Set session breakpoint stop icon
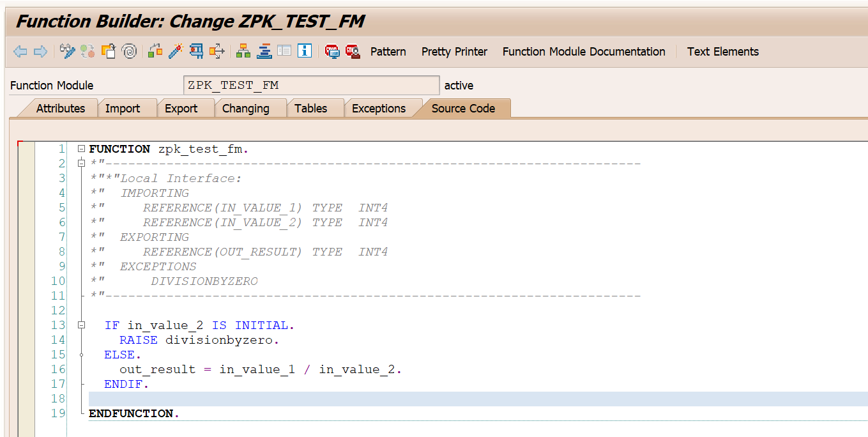This screenshot has width=868, height=437. pyautogui.click(x=332, y=52)
